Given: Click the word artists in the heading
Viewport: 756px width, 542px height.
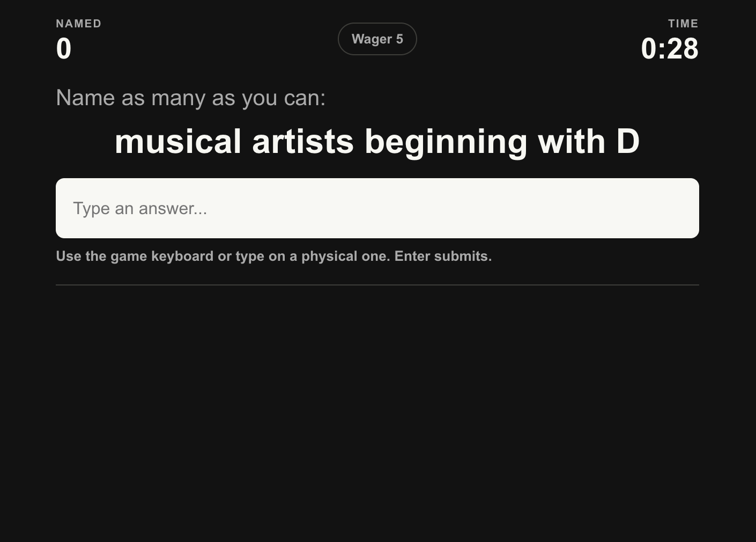Looking at the screenshot, I should click(303, 142).
